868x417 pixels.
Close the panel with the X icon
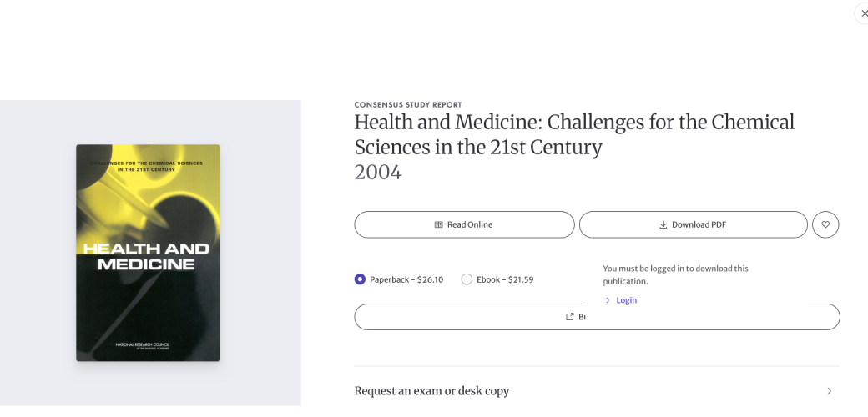[863, 13]
